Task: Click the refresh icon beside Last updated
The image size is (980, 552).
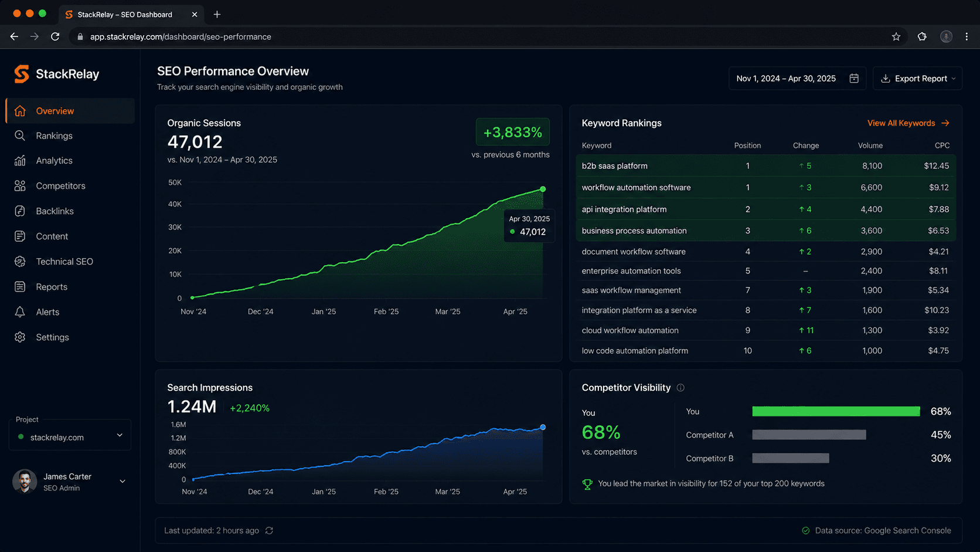Action: pyautogui.click(x=269, y=530)
